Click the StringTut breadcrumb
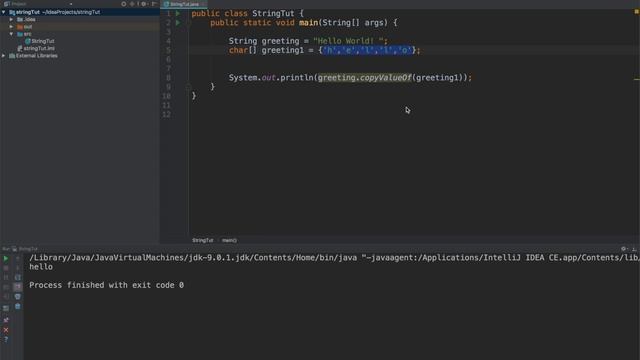Image resolution: width=640 pixels, height=360 pixels. tap(202, 240)
